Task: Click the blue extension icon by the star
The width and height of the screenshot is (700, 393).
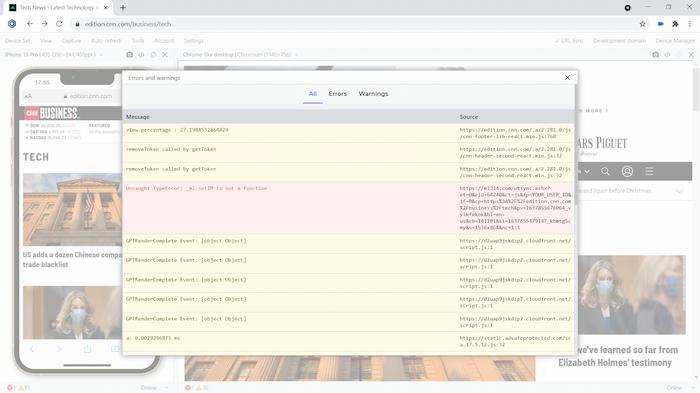Action: (x=660, y=24)
